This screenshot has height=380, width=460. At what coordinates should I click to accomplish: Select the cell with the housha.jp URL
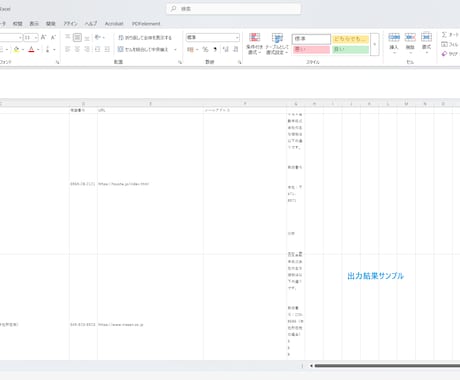[150, 184]
